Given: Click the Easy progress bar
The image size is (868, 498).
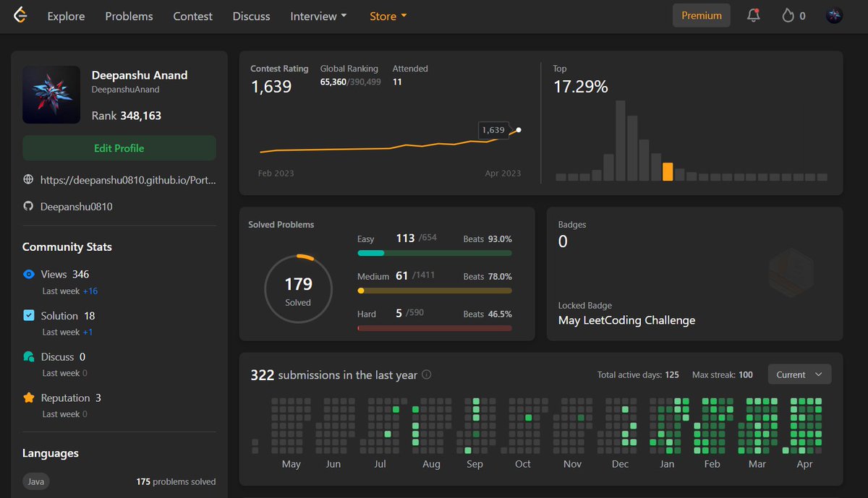Looking at the screenshot, I should pos(435,254).
